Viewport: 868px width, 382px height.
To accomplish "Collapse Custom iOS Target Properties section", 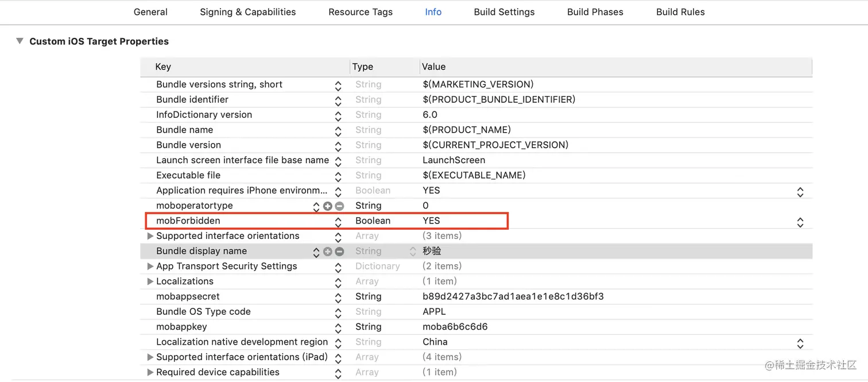I will coord(20,41).
